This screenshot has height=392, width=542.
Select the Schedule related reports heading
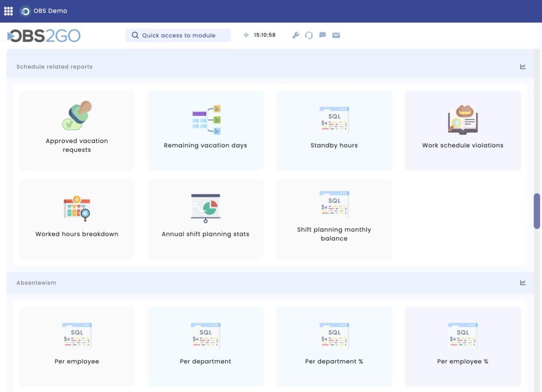coord(55,67)
